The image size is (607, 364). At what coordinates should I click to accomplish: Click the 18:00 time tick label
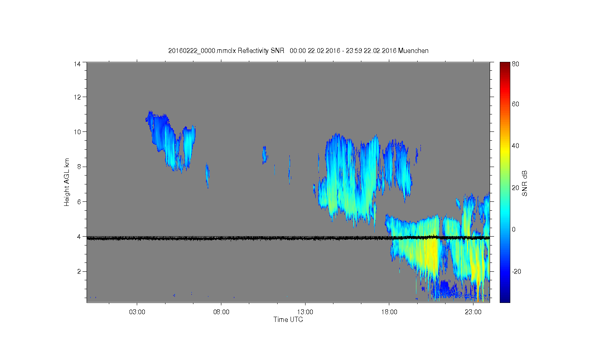coord(389,312)
